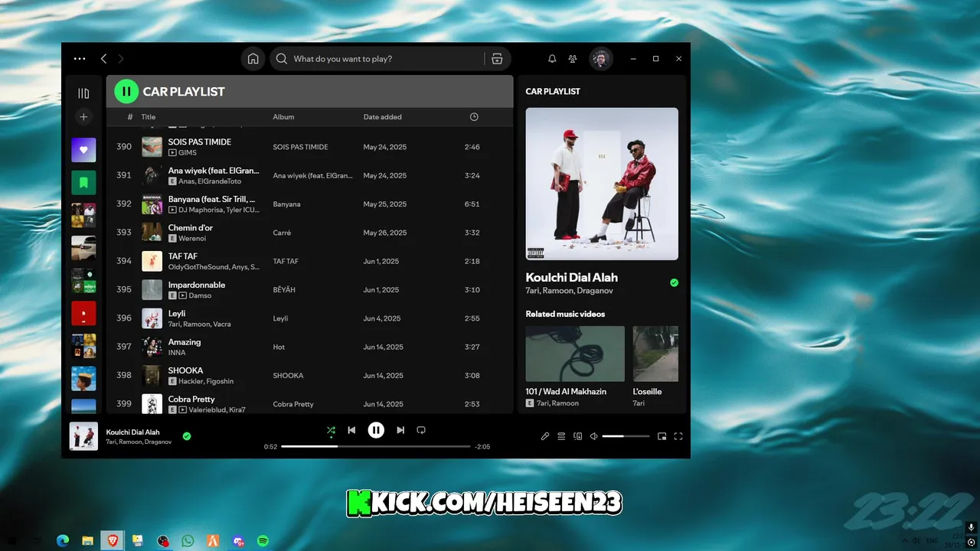Select the track Impardonnable
Image resolution: width=980 pixels, height=551 pixels.
[x=197, y=285]
